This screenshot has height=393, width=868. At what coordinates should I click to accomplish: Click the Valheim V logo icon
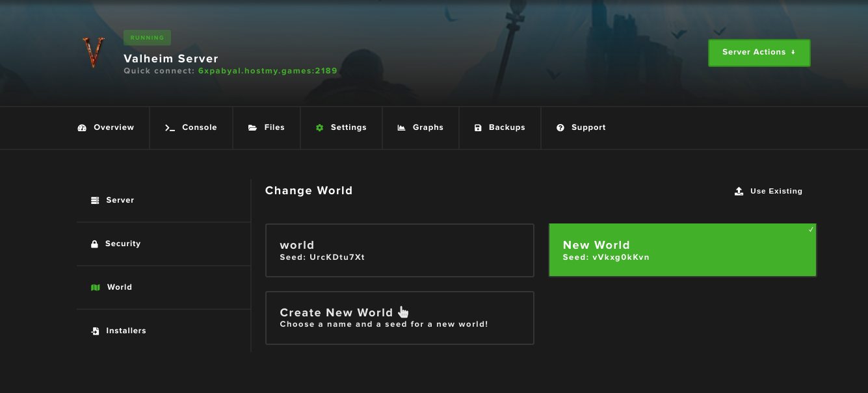(93, 53)
